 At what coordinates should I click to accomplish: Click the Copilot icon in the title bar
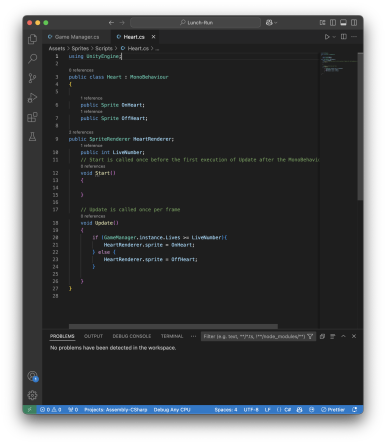tap(269, 23)
